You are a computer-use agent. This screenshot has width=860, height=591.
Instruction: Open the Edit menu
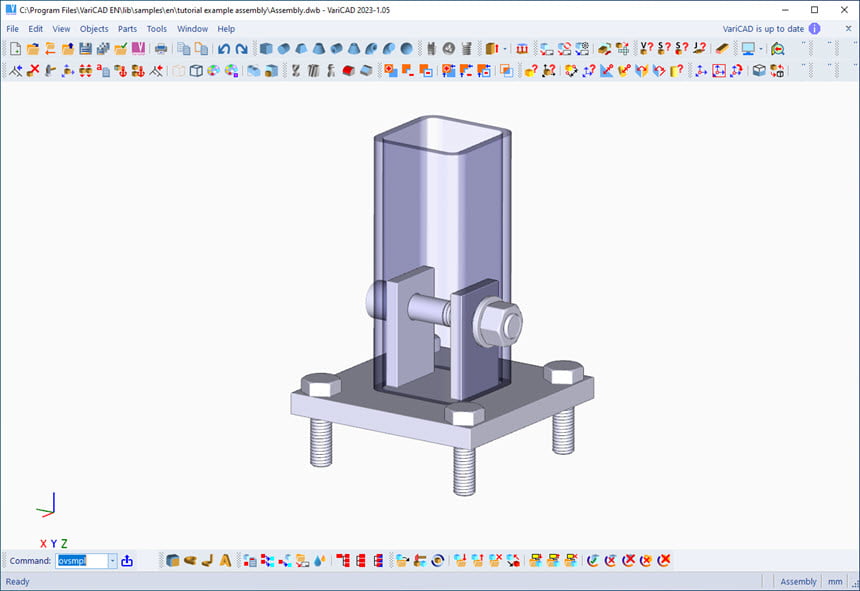pos(36,29)
